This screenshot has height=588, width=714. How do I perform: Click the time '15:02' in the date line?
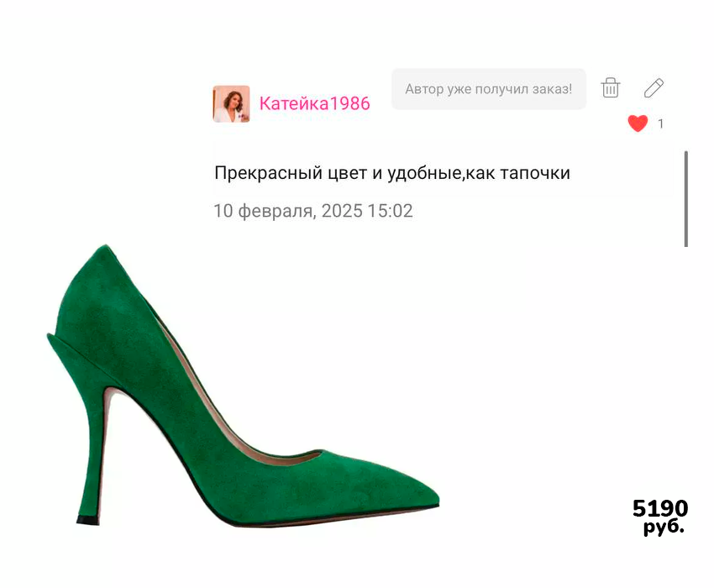tap(390, 211)
